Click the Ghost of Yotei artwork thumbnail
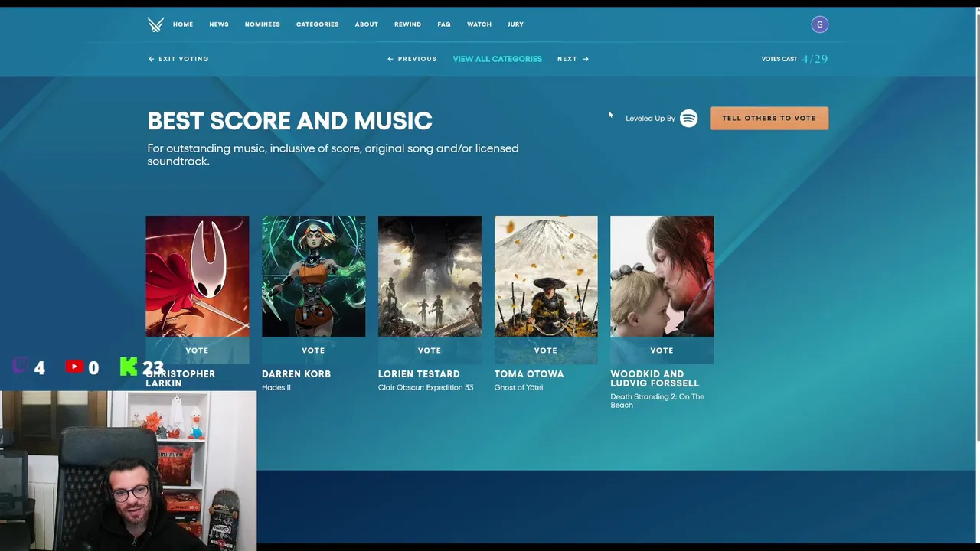Image resolution: width=980 pixels, height=551 pixels. (546, 276)
